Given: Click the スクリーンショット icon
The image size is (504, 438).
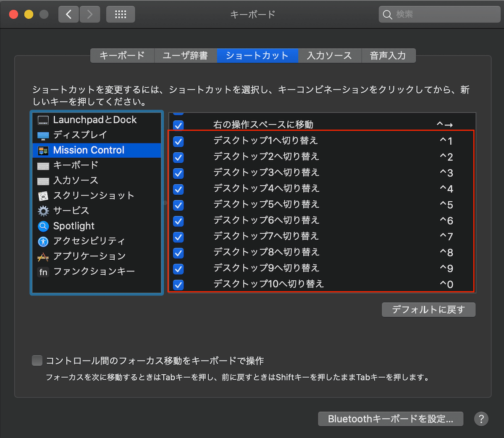Looking at the screenshot, I should pos(43,196).
